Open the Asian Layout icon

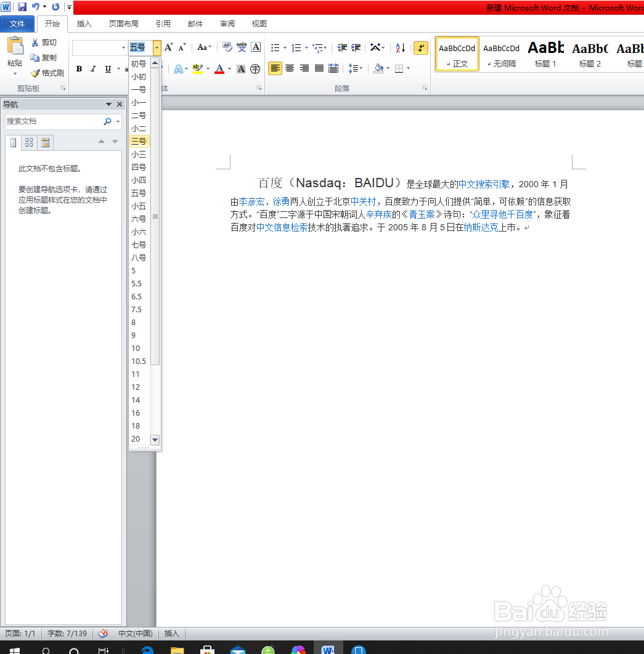click(375, 47)
